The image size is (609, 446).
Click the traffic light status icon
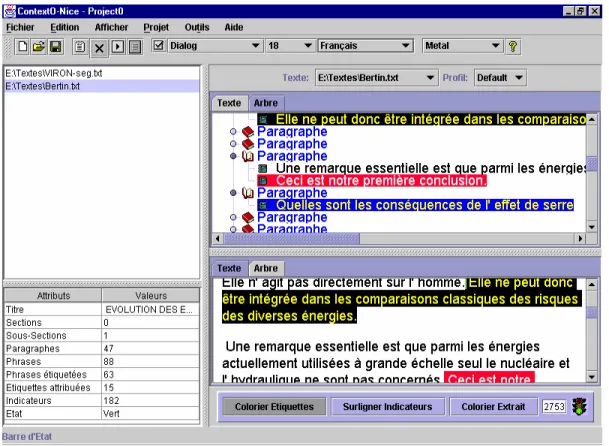pos(579,406)
